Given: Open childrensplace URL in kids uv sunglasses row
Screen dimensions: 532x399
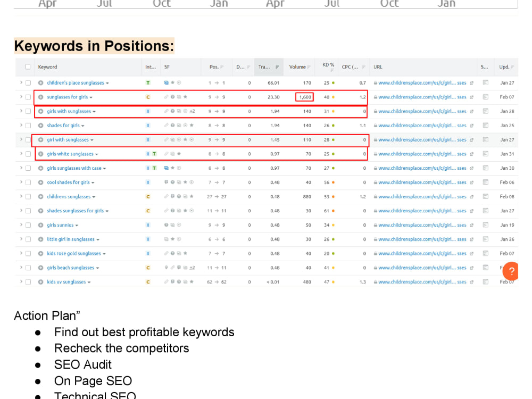Looking at the screenshot, I should coord(422,282).
